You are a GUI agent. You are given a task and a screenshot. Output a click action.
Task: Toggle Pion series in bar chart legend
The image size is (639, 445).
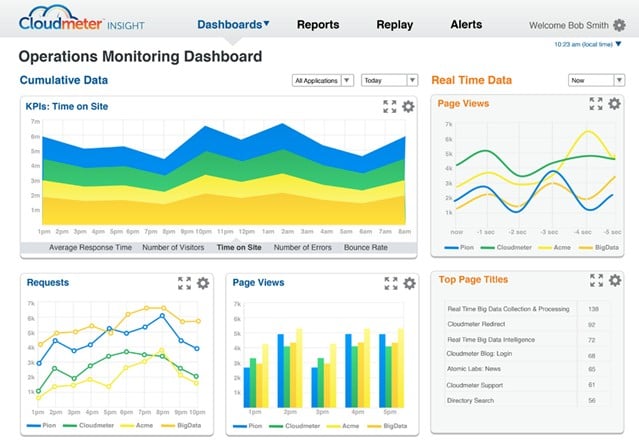[248, 426]
